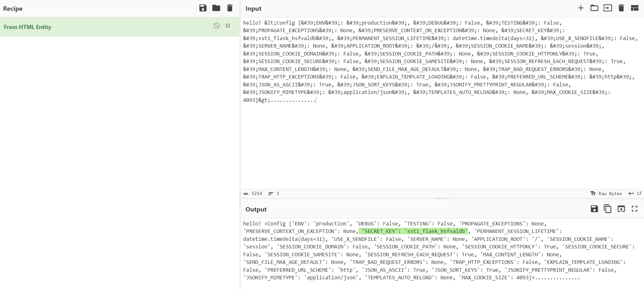Disable the From HTML Entity operation
Viewport: 644px width, 290px height.
[217, 26]
